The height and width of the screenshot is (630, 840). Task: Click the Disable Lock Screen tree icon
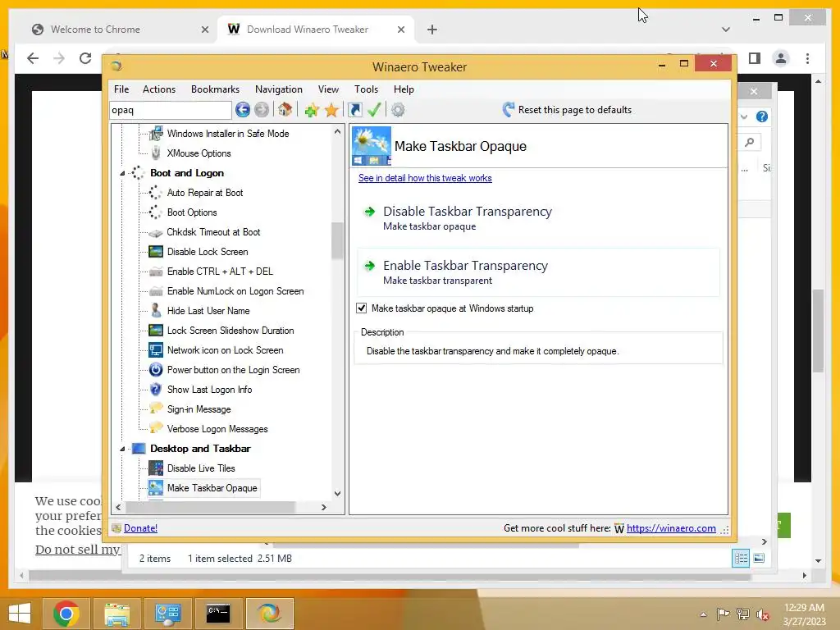[156, 252]
